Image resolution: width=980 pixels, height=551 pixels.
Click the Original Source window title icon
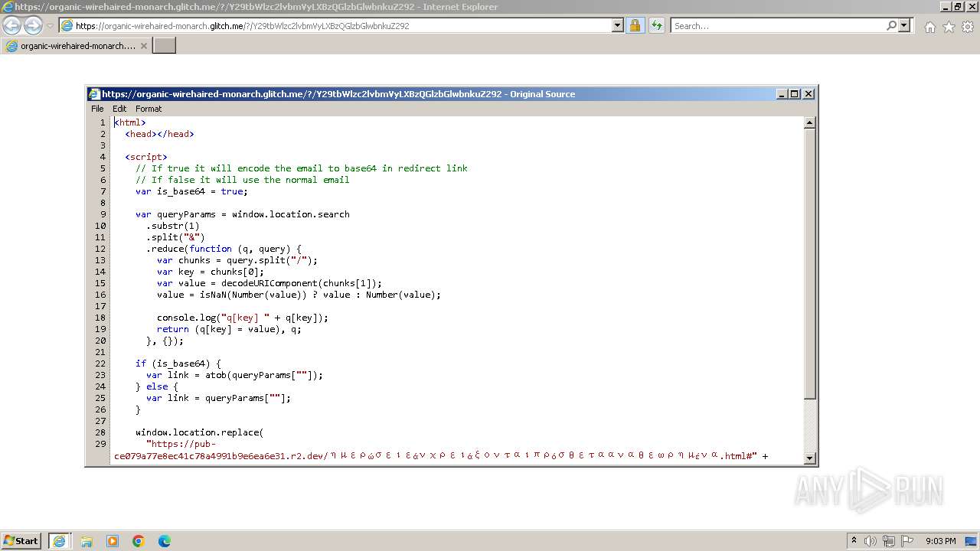pos(94,94)
